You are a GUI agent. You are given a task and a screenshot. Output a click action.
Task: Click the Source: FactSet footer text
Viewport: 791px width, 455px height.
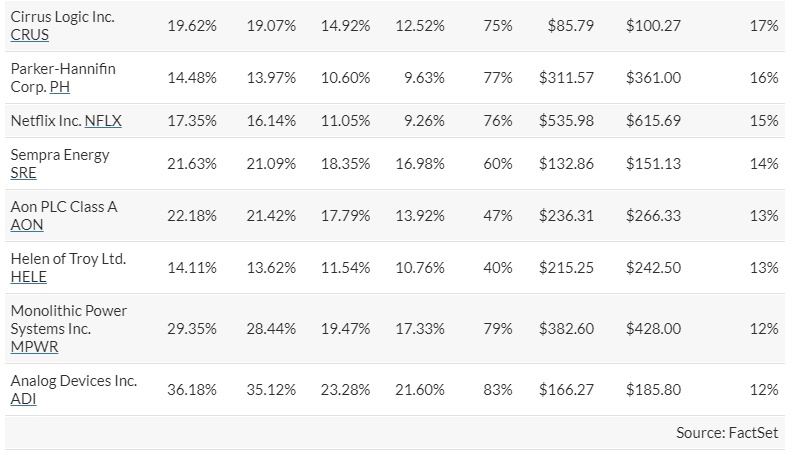click(727, 432)
